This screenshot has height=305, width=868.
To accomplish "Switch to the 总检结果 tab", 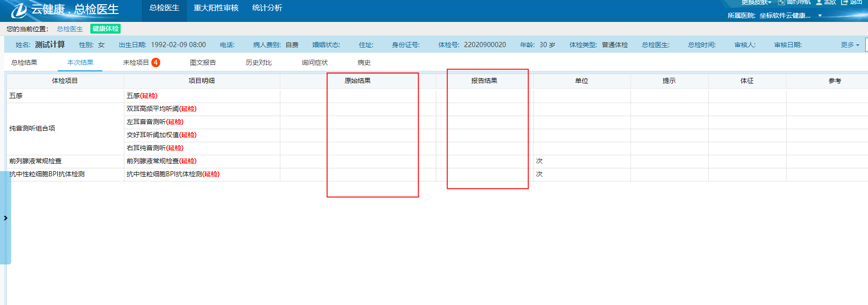I will [24, 62].
